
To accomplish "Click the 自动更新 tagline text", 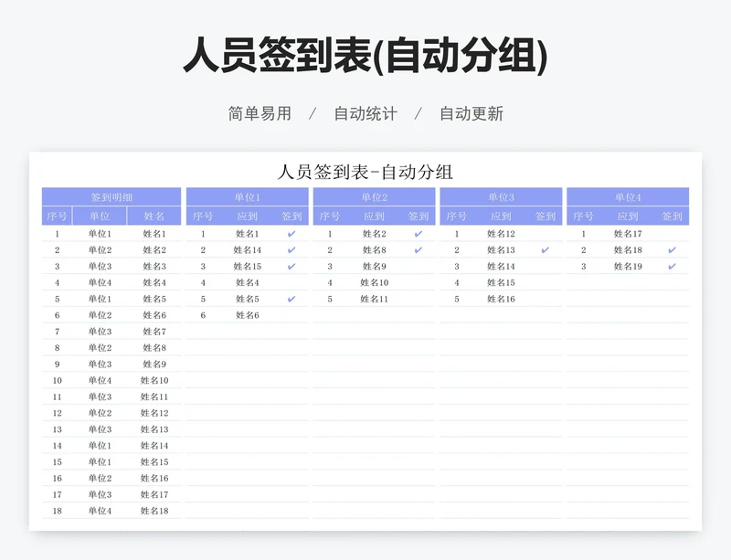I will (471, 113).
